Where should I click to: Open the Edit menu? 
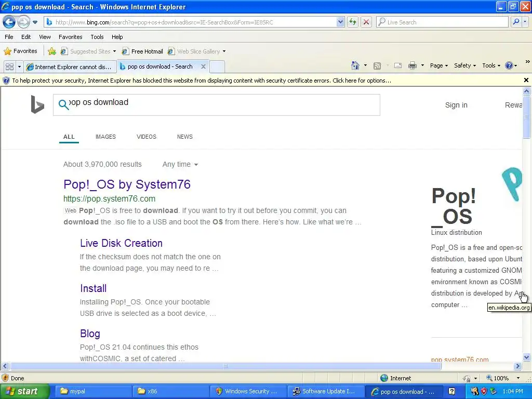[26, 37]
